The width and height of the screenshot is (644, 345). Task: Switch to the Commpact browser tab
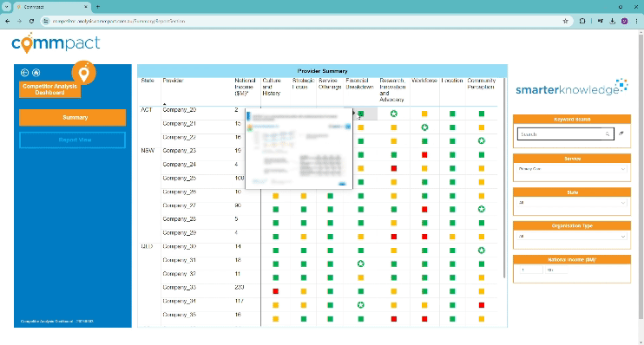pos(52,7)
